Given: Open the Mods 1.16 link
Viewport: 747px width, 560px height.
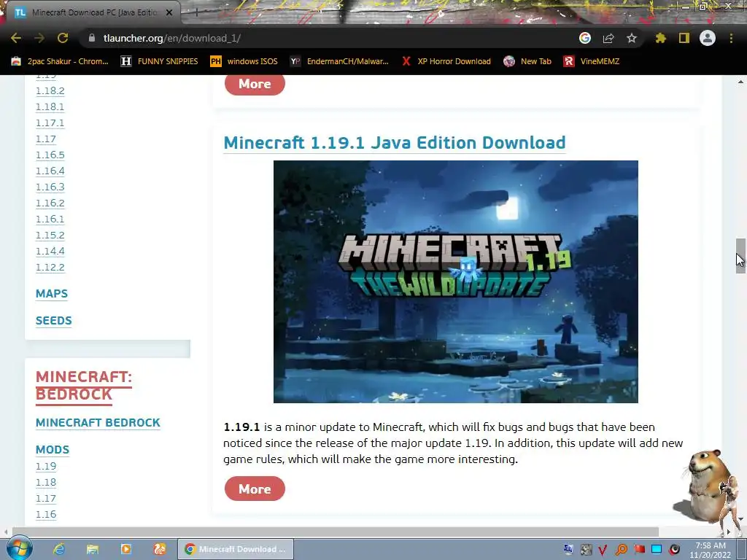Looking at the screenshot, I should [x=46, y=514].
